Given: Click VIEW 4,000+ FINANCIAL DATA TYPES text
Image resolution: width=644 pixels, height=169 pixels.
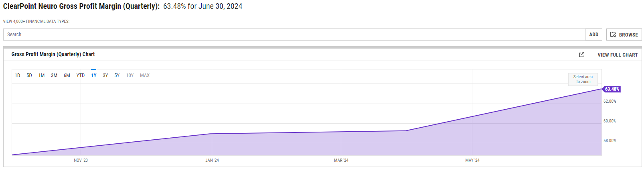Looking at the screenshot, I should coord(36,21).
